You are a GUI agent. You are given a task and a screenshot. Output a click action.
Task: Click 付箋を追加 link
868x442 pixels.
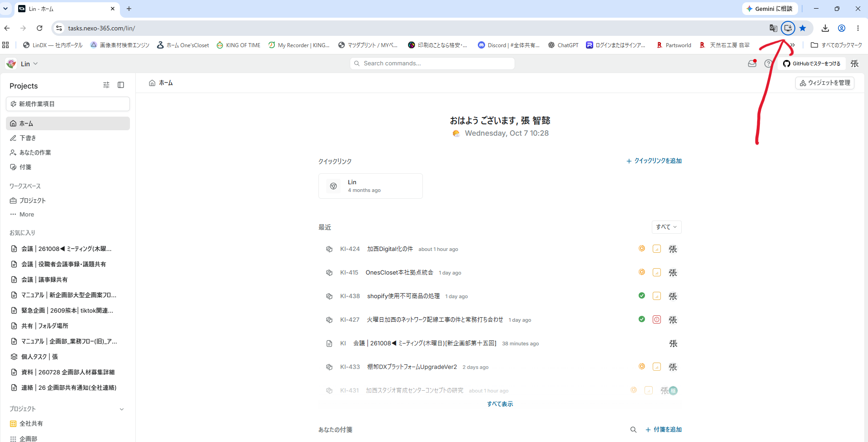pyautogui.click(x=664, y=430)
